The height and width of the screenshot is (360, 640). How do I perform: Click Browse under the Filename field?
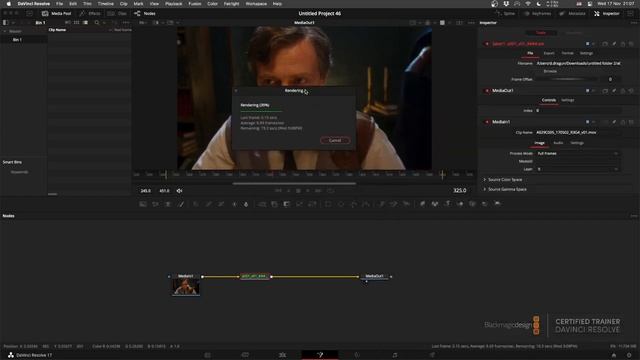coord(550,71)
